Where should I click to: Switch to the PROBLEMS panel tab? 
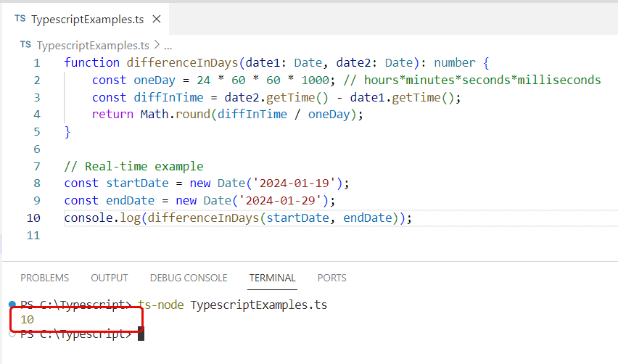pyautogui.click(x=44, y=278)
